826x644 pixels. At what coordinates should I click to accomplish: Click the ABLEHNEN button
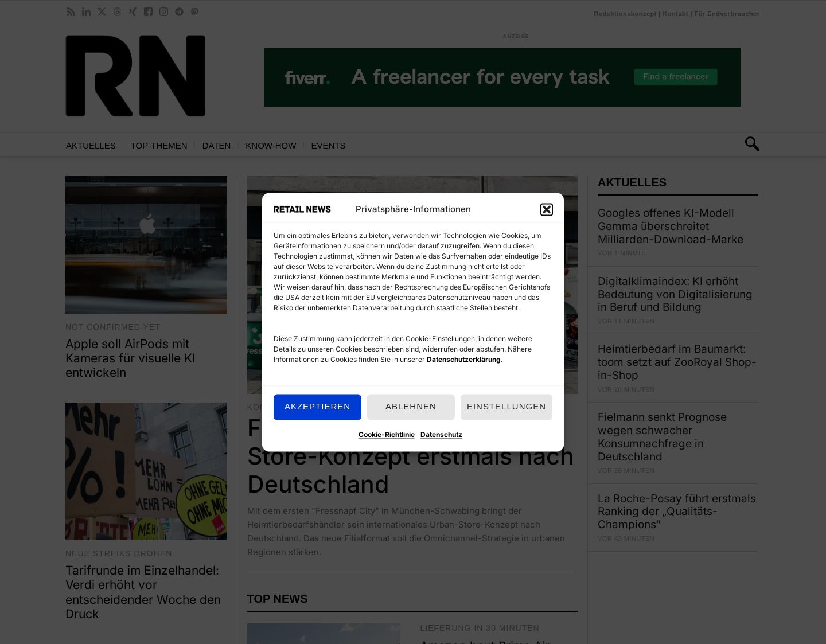coord(411,407)
